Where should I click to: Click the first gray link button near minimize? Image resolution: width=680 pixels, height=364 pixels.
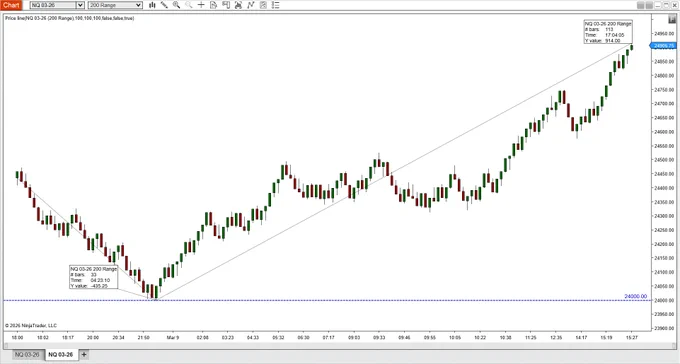[641, 5]
